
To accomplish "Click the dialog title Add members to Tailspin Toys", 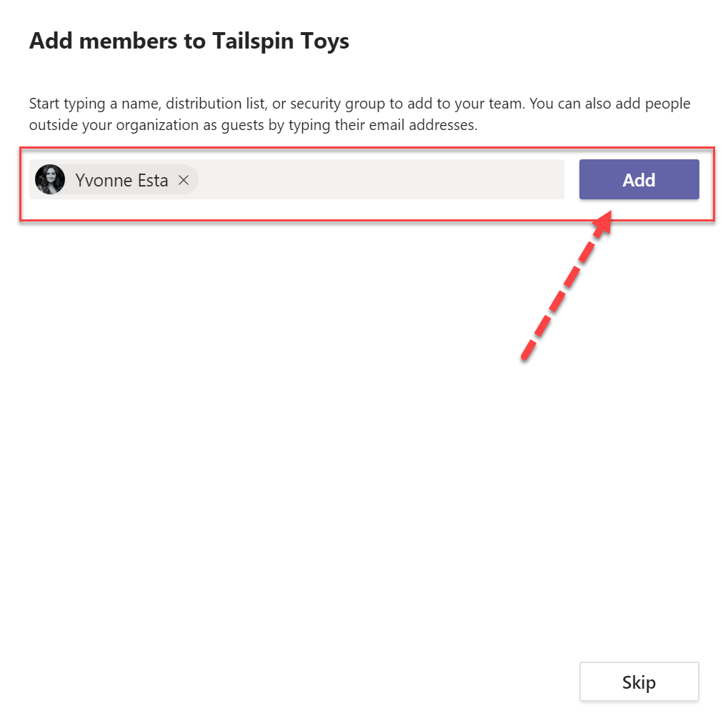I will [189, 41].
